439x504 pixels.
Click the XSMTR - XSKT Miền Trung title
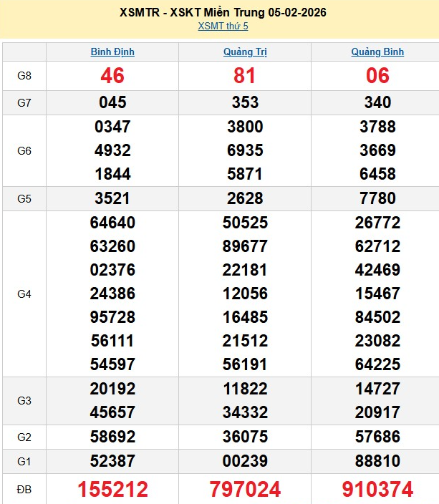tap(223, 13)
